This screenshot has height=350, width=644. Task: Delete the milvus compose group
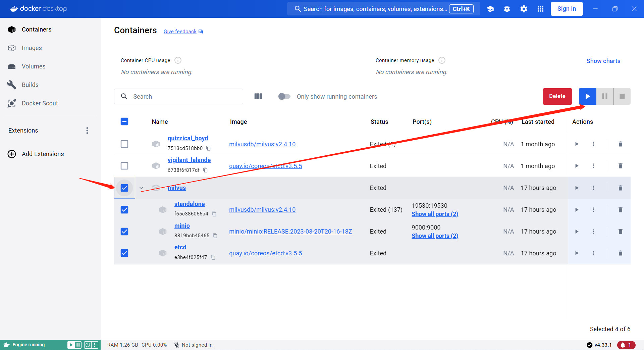(x=621, y=188)
